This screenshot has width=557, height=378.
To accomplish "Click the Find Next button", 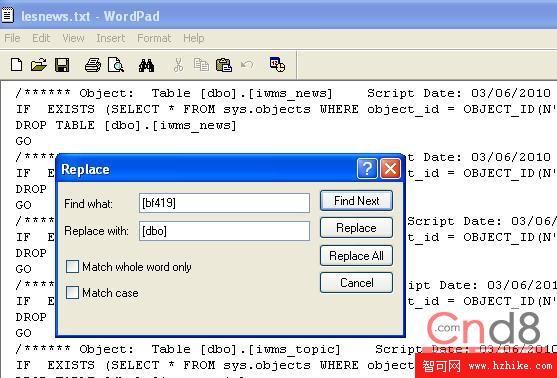I will click(356, 201).
